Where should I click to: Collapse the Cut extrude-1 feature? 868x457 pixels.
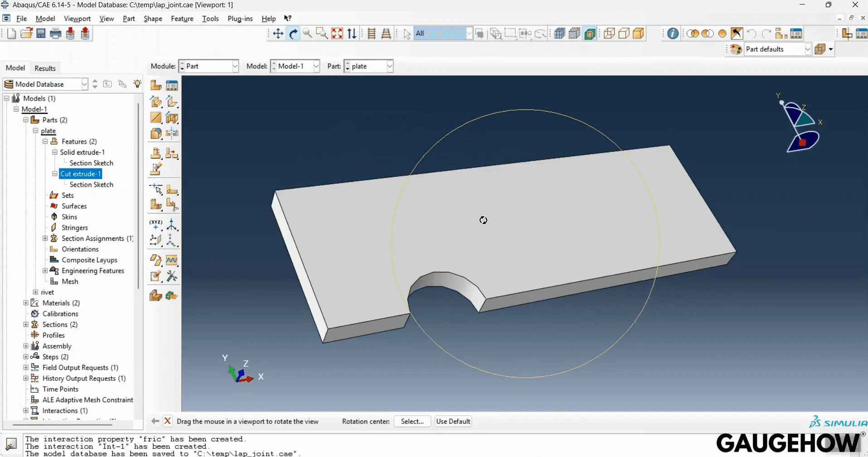(x=54, y=174)
